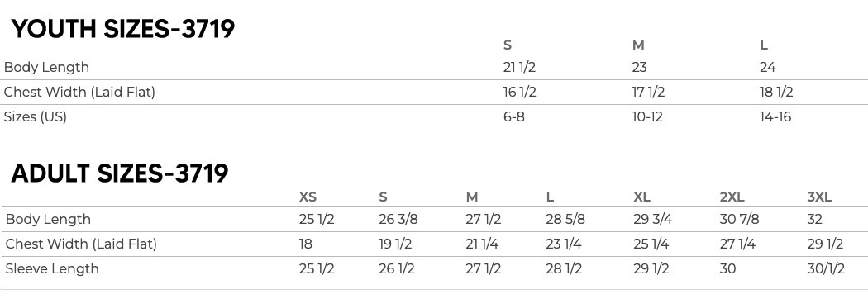The image size is (868, 299).
Task: Click the YOUTH SIZES-3719 heading
Action: click(122, 29)
